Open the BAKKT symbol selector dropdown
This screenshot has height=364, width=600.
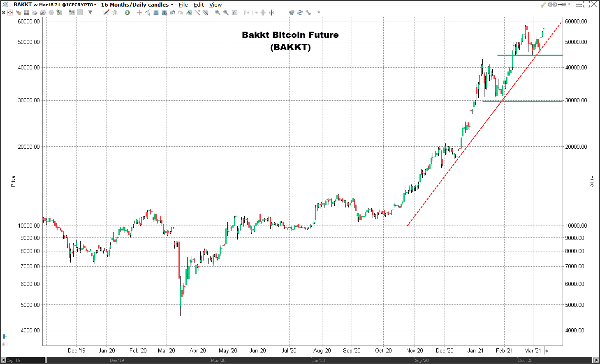(55, 5)
